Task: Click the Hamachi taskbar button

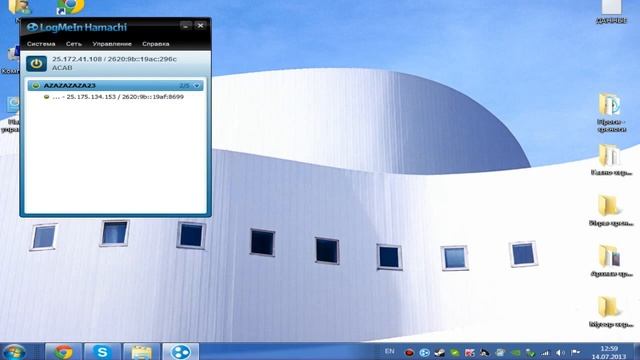Action: tap(180, 352)
